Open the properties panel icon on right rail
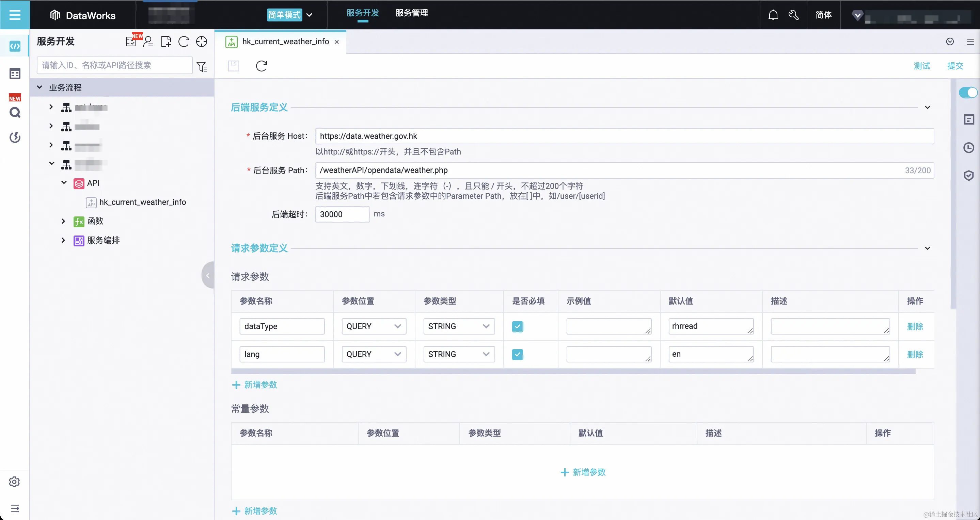This screenshot has width=980, height=520. coord(968,120)
